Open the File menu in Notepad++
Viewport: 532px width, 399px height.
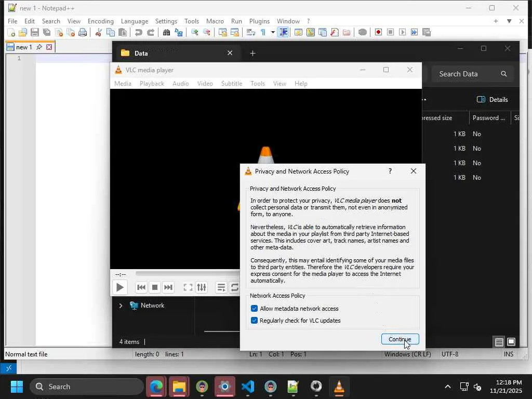pos(12,21)
